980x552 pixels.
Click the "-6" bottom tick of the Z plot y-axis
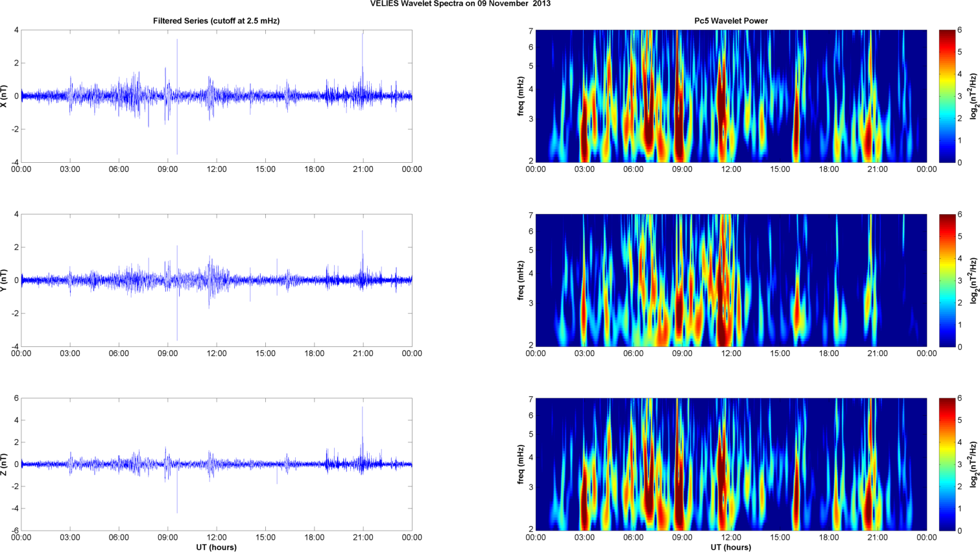15,531
